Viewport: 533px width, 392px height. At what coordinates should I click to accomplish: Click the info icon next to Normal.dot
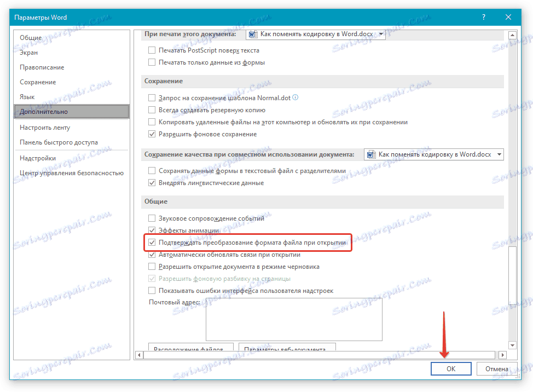click(x=296, y=97)
